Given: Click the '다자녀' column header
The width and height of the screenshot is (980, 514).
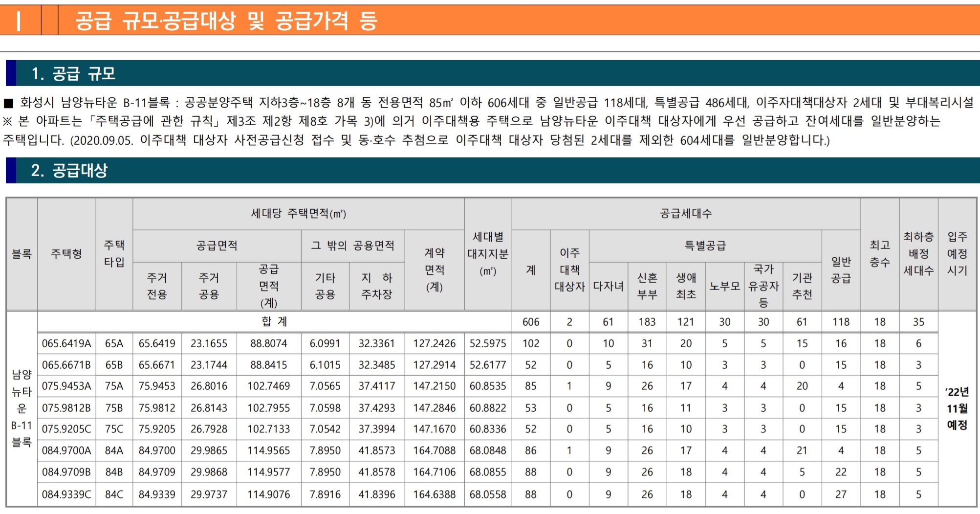Looking at the screenshot, I should (x=608, y=286).
